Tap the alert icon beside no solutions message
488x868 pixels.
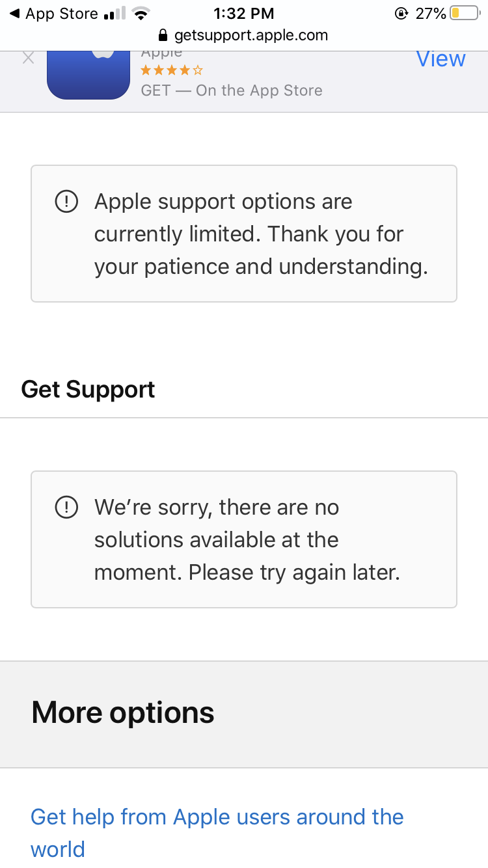click(66, 508)
